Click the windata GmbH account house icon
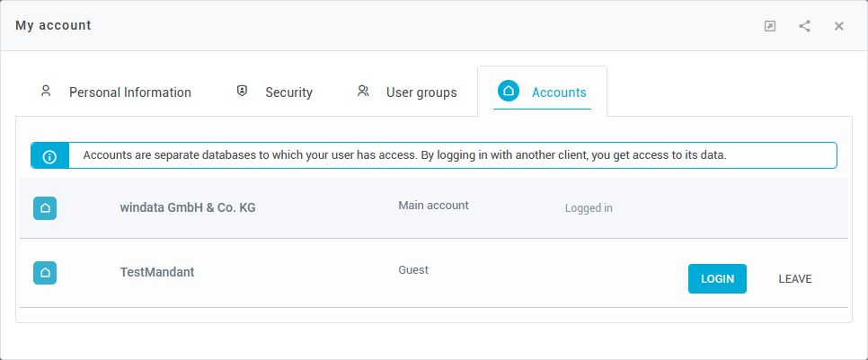The width and height of the screenshot is (868, 360). tap(45, 208)
